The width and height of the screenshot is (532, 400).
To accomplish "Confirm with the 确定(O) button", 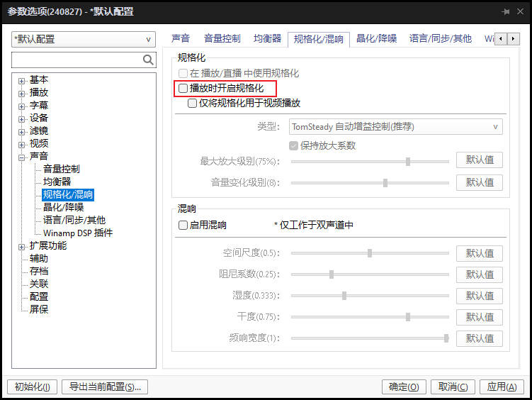I will 404,387.
